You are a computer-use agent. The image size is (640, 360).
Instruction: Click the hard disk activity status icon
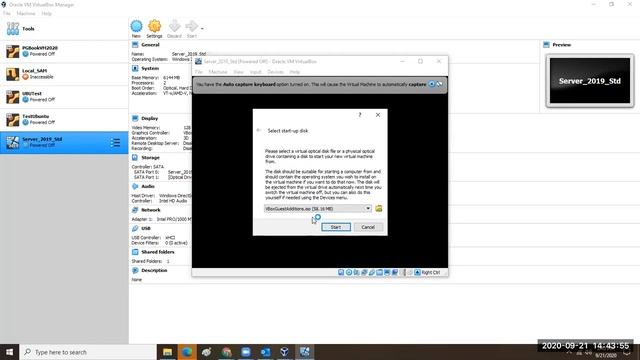coord(341,272)
